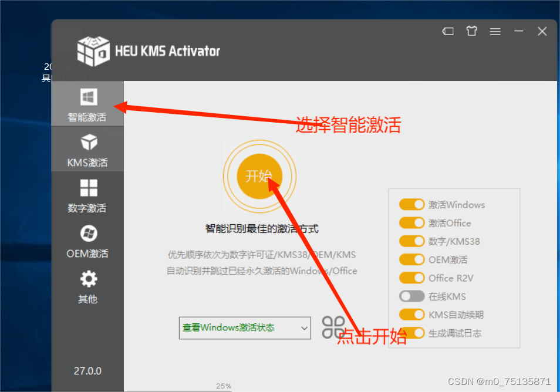This screenshot has height=392, width=560.
Task: Toggle the 激活Office switch
Action: click(412, 223)
